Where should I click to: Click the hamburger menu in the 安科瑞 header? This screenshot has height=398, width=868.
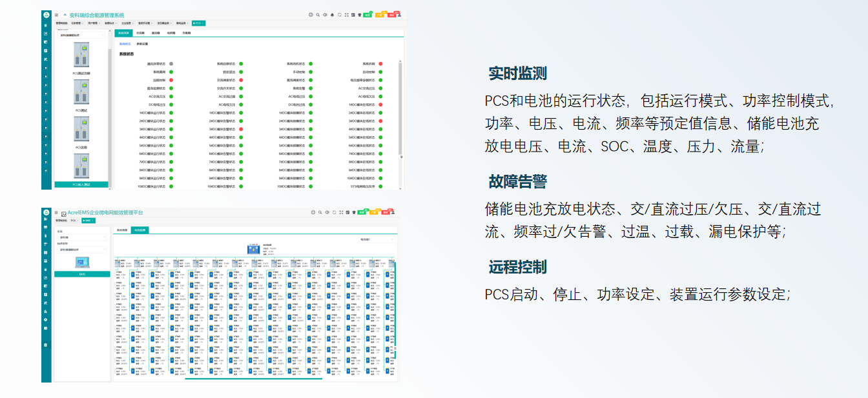pos(56,15)
